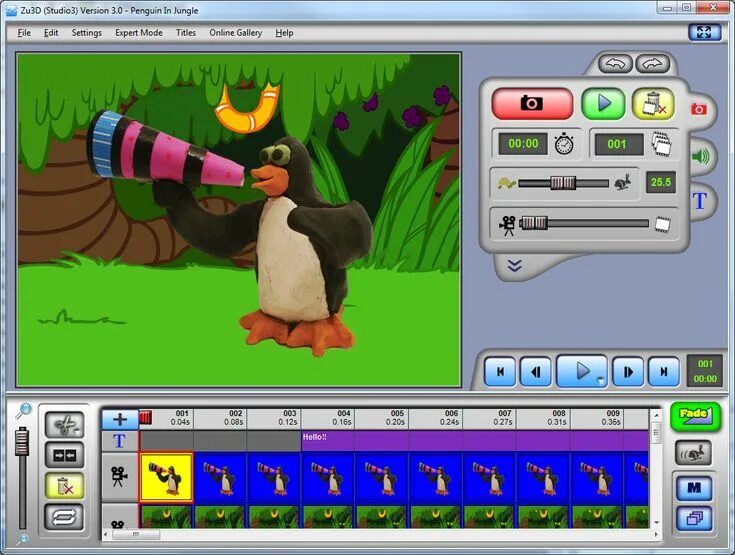
Task: Click the green Fade button
Action: point(695,416)
